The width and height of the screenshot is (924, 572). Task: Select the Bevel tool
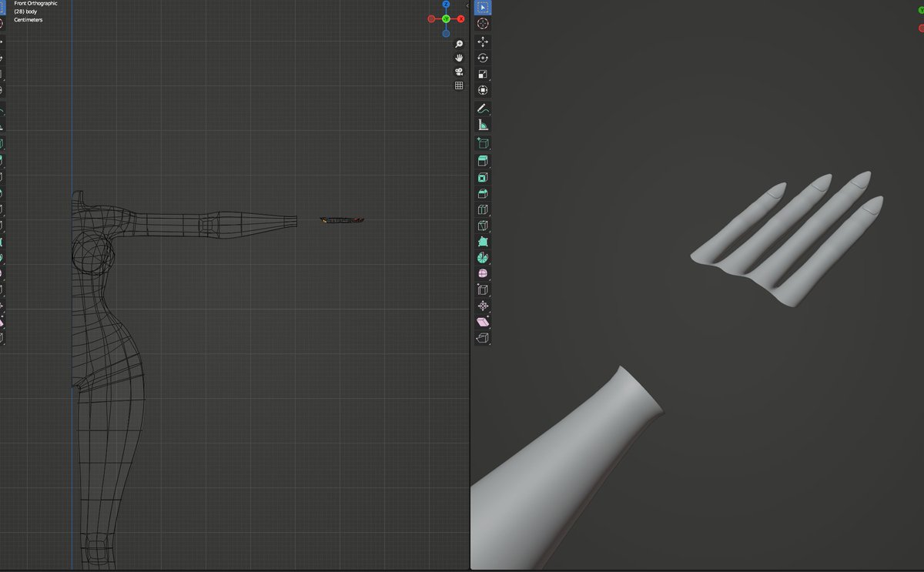tap(483, 192)
